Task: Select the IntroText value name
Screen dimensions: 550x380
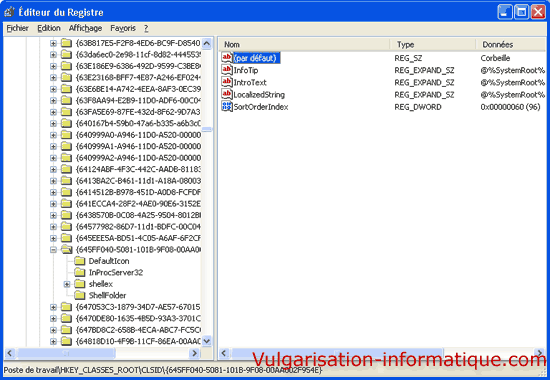Action: (x=250, y=82)
